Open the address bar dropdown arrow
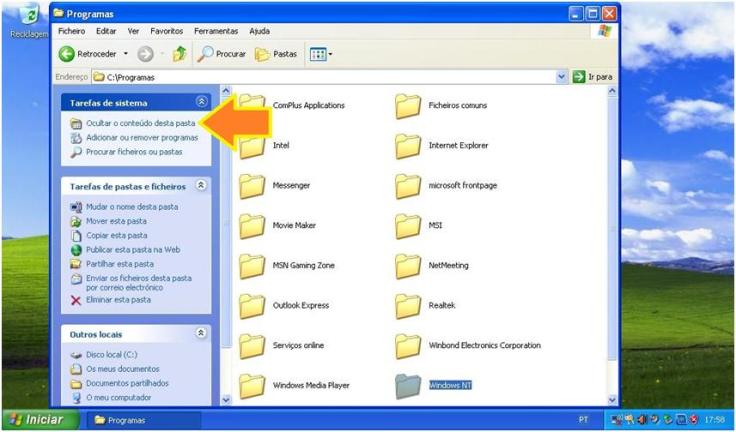736x432 pixels. pos(562,76)
